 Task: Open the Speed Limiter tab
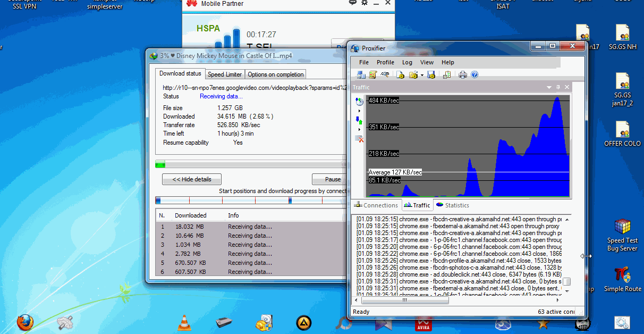click(x=225, y=74)
